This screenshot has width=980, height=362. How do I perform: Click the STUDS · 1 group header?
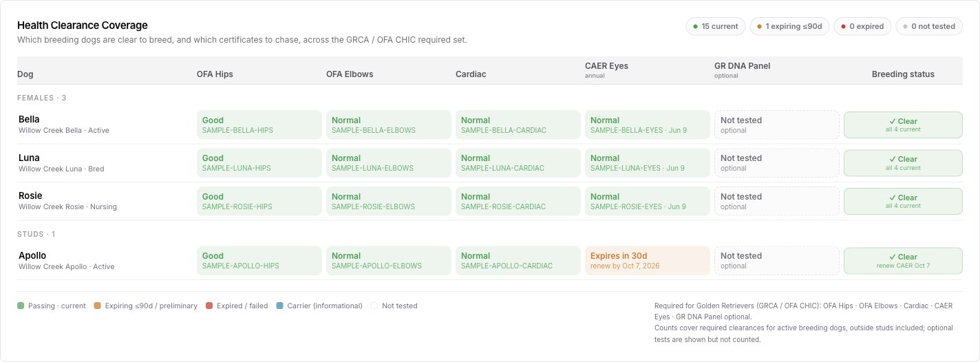(36, 234)
